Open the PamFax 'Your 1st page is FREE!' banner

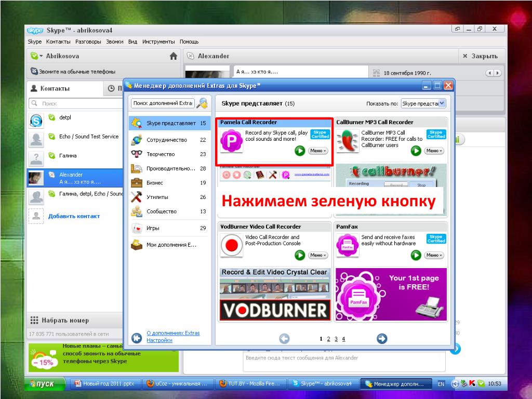(391, 294)
